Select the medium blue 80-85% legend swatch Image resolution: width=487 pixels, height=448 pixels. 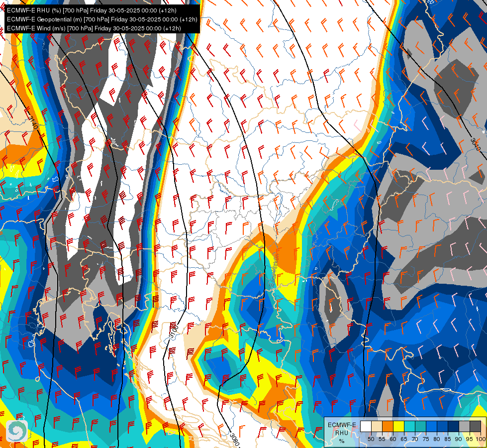click(443, 426)
